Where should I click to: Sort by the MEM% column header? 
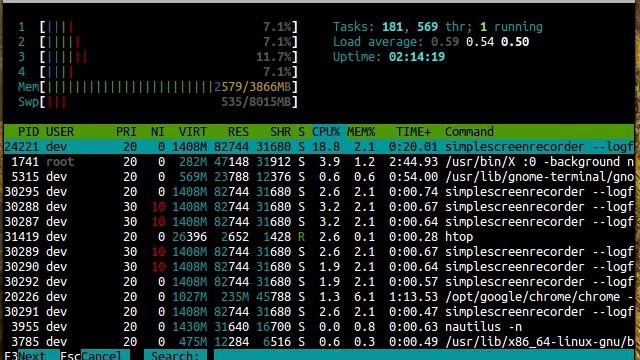pyautogui.click(x=361, y=132)
